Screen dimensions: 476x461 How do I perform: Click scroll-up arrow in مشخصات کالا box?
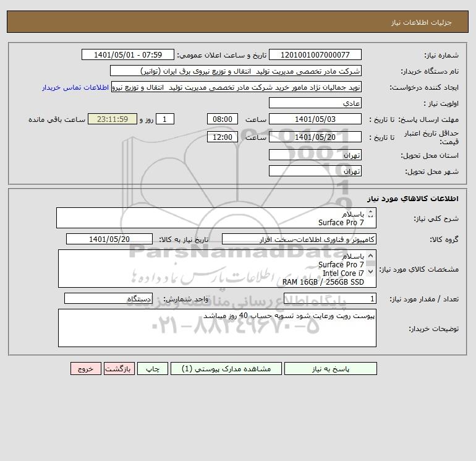pyautogui.click(x=370, y=256)
